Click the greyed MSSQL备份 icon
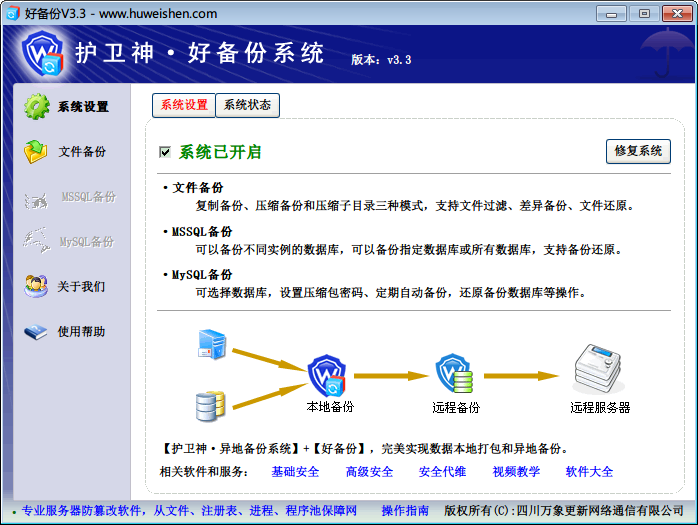 pos(36,200)
